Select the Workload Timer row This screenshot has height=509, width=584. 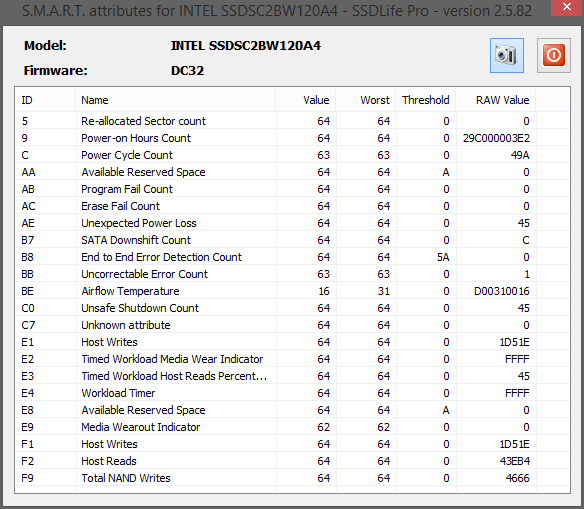point(292,393)
